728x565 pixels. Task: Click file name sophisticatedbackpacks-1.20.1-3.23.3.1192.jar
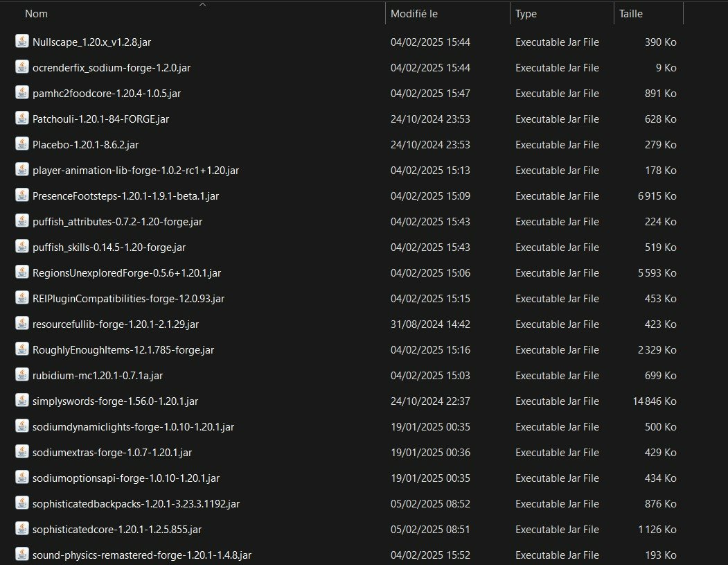(136, 504)
